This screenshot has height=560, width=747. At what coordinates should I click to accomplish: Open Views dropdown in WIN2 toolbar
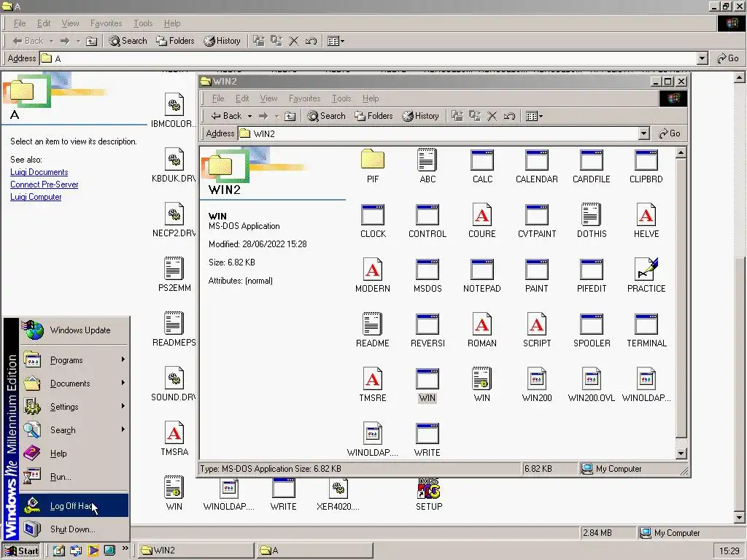click(x=535, y=116)
